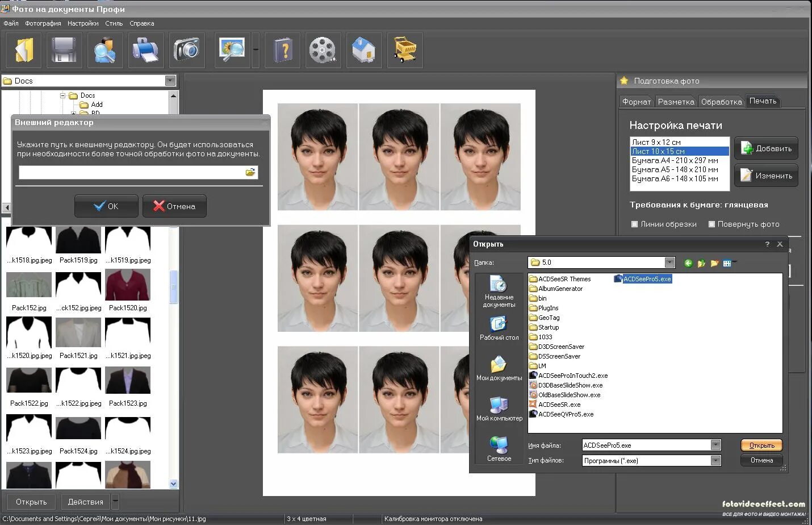Go to the home page house icon
Image resolution: width=812 pixels, height=525 pixels.
(x=364, y=50)
